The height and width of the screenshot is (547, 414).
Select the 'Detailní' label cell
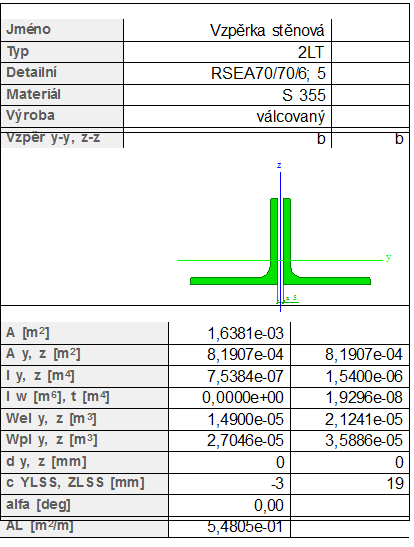click(x=62, y=73)
